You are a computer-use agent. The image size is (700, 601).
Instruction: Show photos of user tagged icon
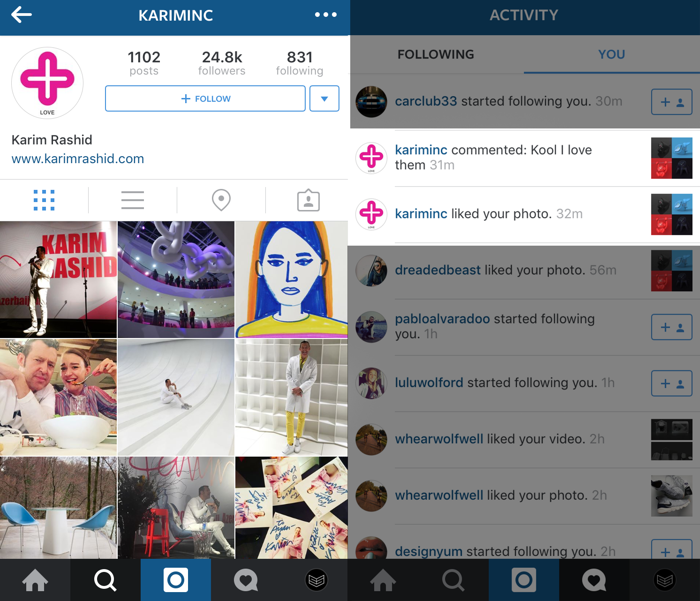point(309,200)
